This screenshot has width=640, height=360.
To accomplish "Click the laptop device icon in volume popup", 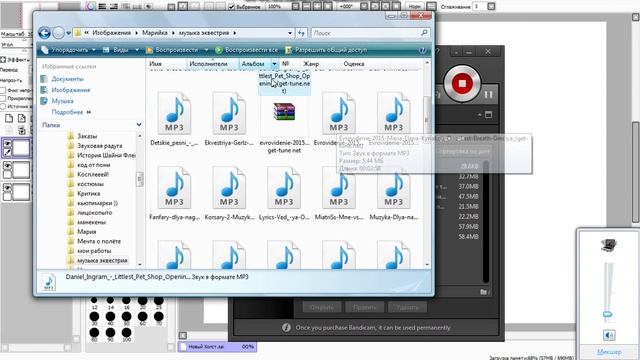I will point(609,245).
